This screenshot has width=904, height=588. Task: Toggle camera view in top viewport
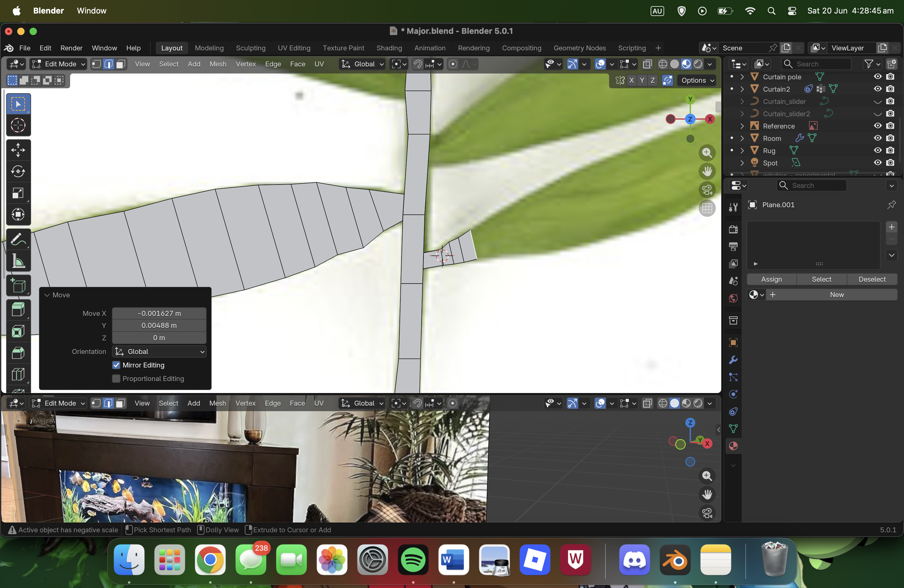pos(707,189)
